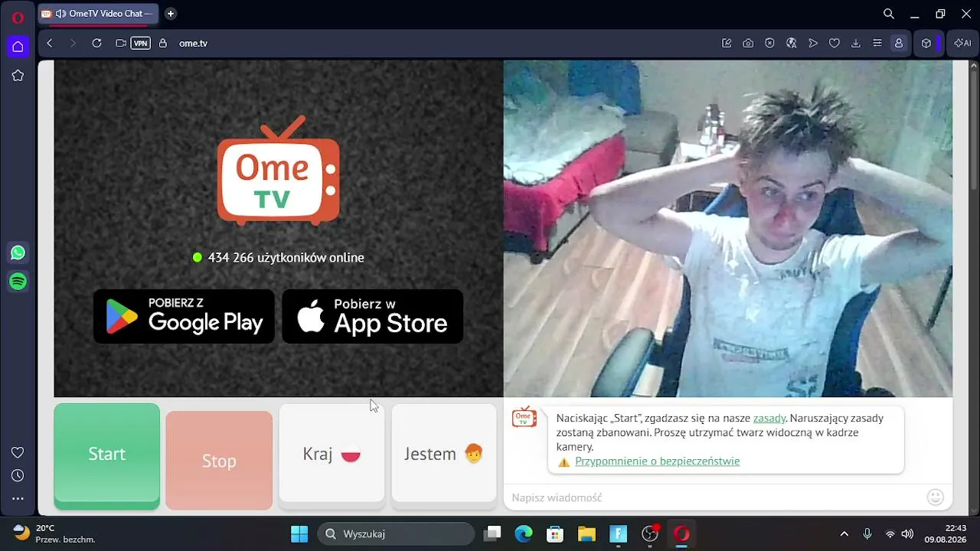Viewport: 980px width, 551px height.
Task: Open the Opera GX taskbar icon
Action: click(681, 533)
